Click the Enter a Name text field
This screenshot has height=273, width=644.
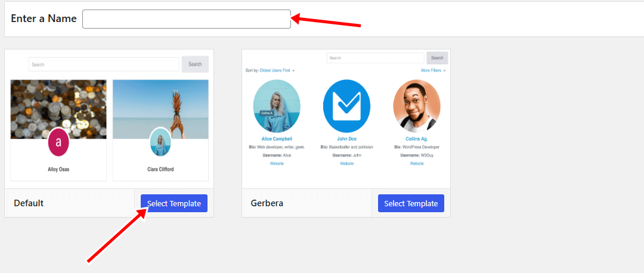[x=186, y=19]
